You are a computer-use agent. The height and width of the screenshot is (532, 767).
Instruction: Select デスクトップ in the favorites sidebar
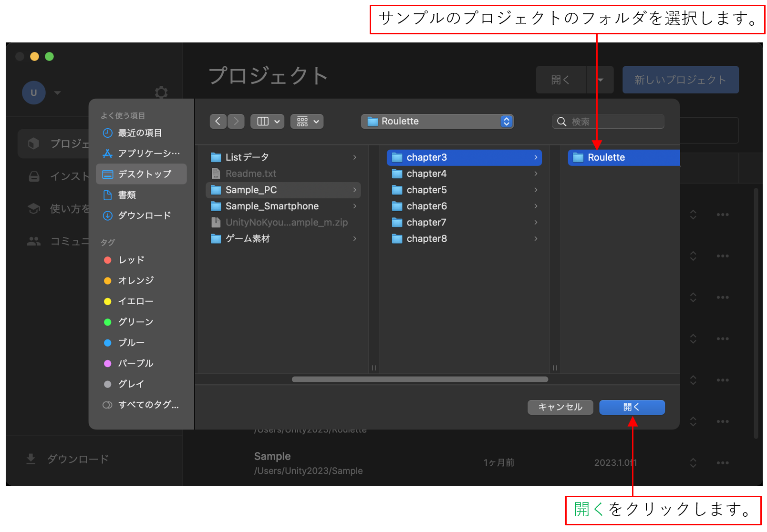(141, 174)
